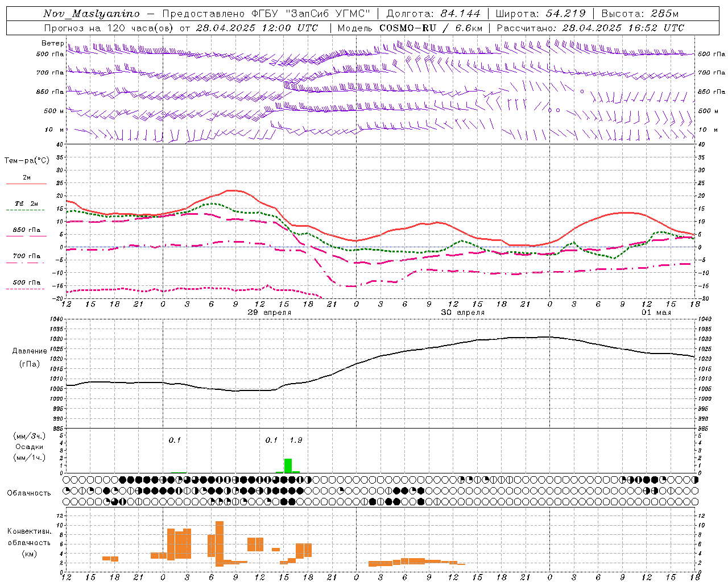Click the Облачность row label

coord(29,493)
